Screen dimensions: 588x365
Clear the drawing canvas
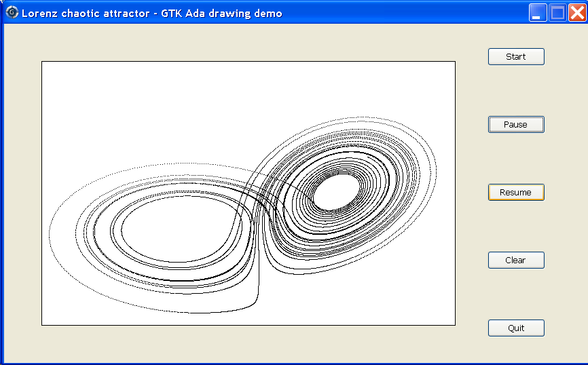click(516, 260)
